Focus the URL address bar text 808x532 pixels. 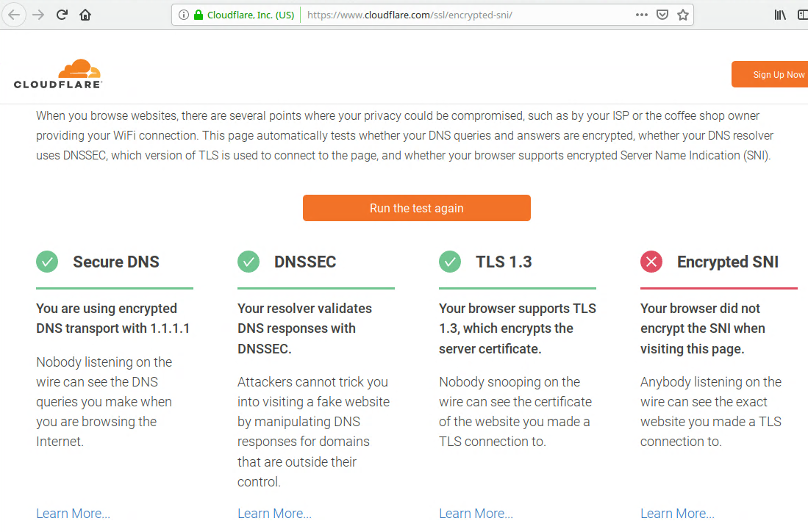pos(410,15)
